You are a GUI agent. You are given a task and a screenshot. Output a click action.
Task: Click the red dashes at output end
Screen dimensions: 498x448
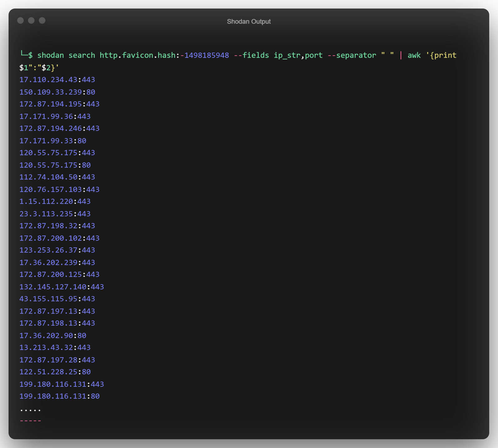click(x=31, y=421)
